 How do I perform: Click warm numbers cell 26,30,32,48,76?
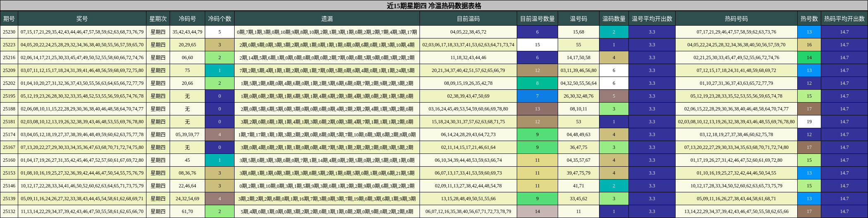click(x=578, y=96)
